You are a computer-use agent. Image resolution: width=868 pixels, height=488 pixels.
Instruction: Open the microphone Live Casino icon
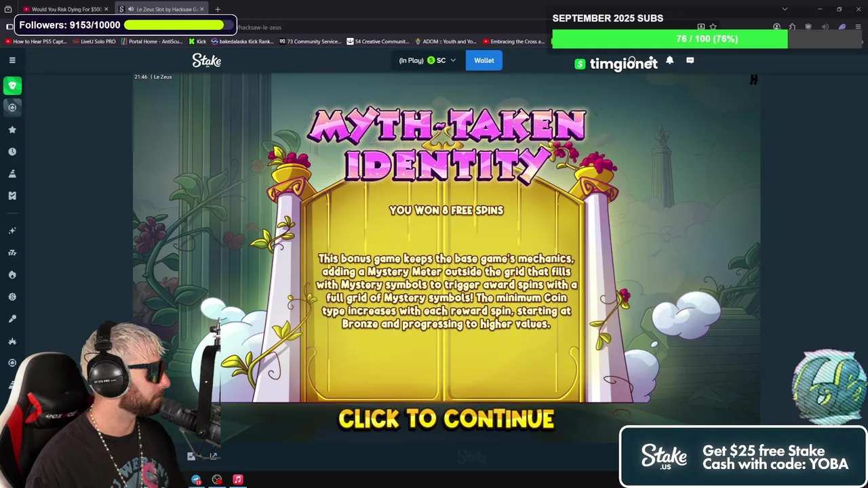(12, 319)
